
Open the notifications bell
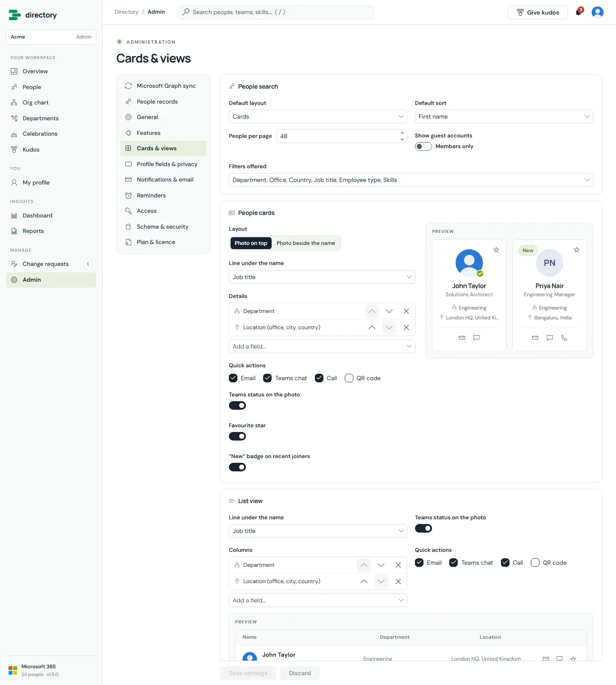tap(579, 12)
